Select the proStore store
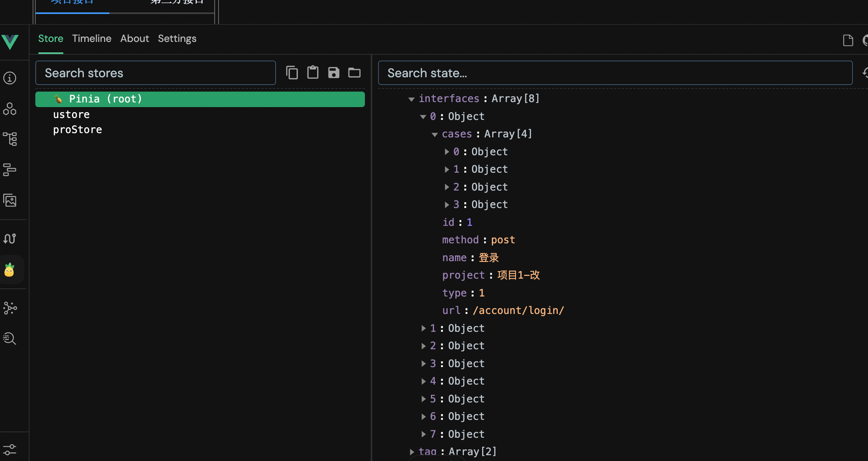 pos(78,130)
